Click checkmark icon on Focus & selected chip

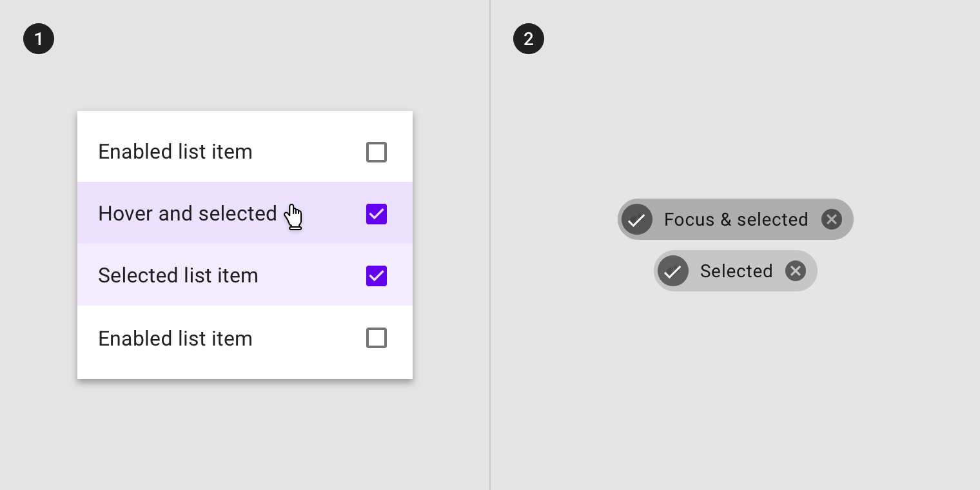[637, 219]
